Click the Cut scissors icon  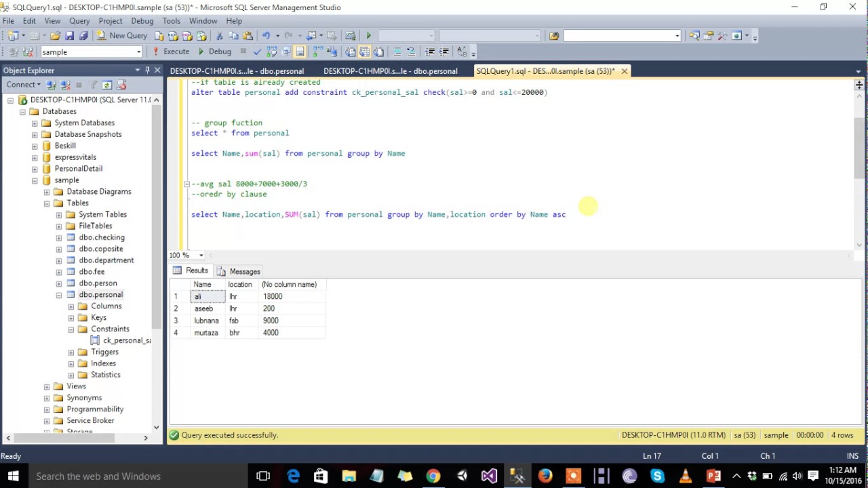[219, 35]
